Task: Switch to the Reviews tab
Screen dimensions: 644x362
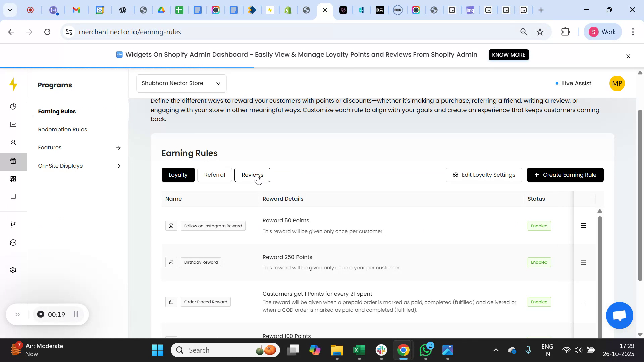Action: pyautogui.click(x=252, y=175)
